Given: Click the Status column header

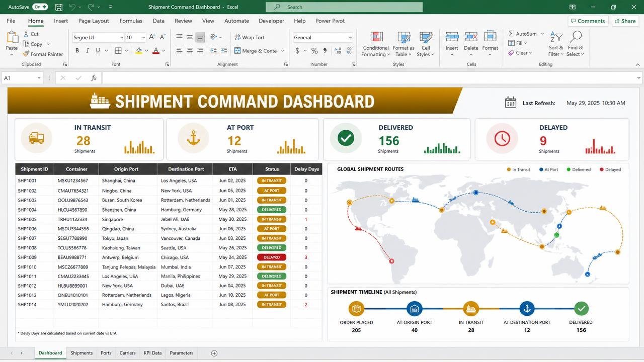Looking at the screenshot, I should (x=272, y=169).
